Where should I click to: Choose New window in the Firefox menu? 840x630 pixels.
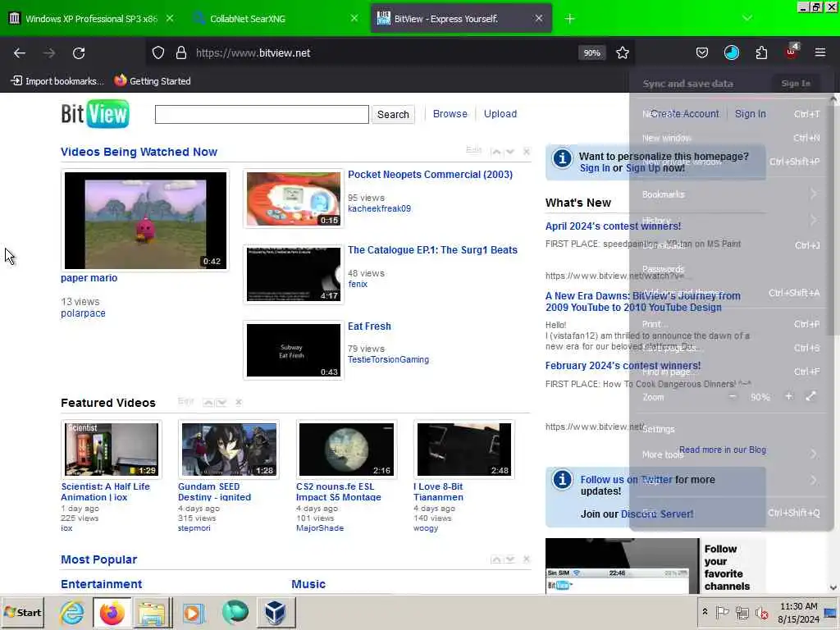[x=731, y=138]
